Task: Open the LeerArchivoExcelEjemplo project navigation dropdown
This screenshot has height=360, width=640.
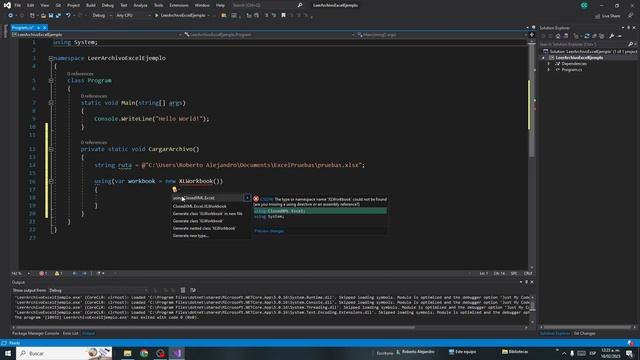Action: tap(97, 35)
